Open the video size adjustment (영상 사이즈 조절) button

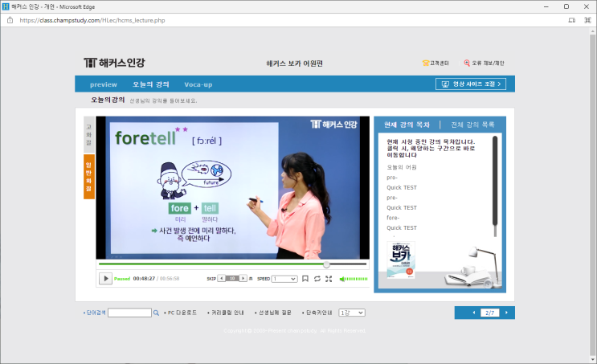471,84
